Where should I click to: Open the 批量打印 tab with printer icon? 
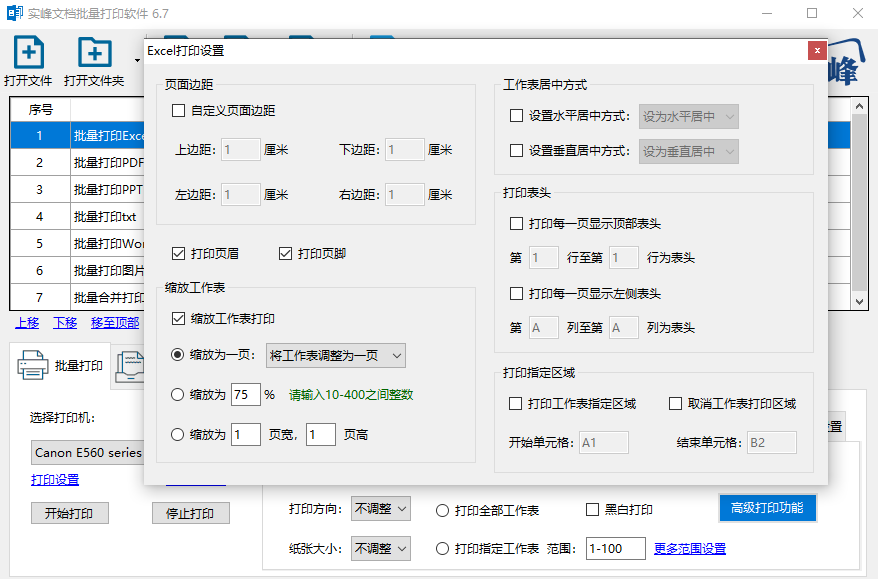pos(60,366)
